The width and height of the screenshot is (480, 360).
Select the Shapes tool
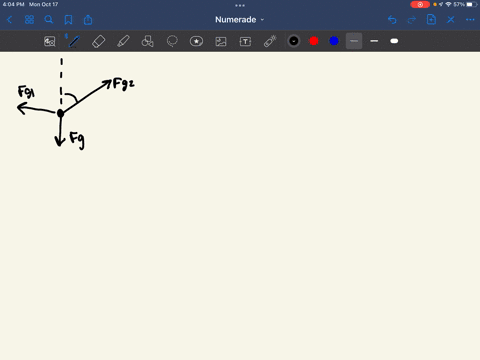pos(147,41)
